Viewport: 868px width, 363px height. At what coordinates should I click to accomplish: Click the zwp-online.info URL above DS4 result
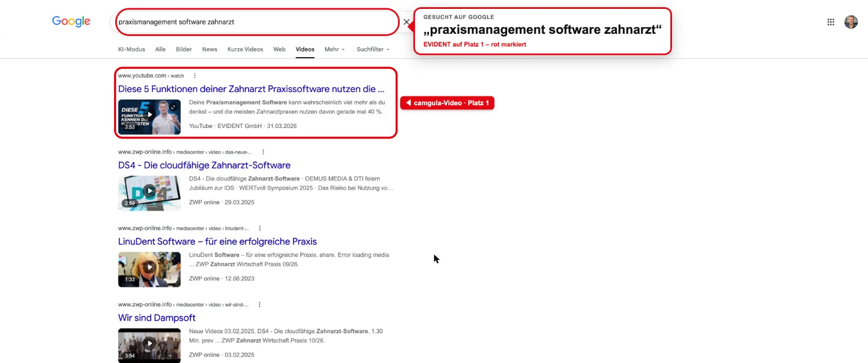[185, 152]
